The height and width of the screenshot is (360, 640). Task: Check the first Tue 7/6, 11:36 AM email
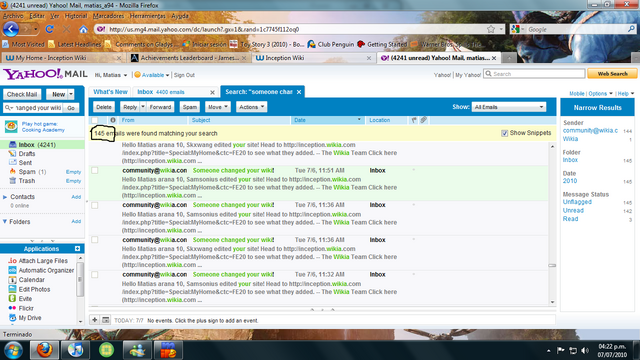coord(95,205)
